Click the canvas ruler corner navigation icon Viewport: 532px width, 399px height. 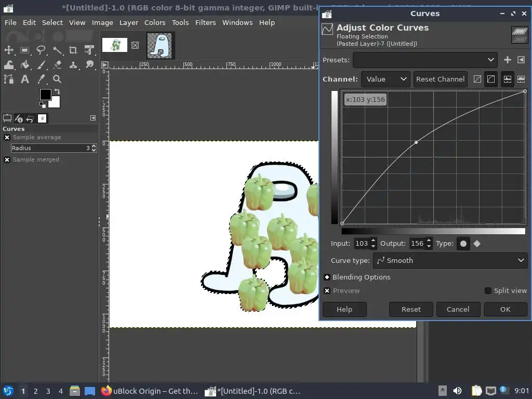105,65
